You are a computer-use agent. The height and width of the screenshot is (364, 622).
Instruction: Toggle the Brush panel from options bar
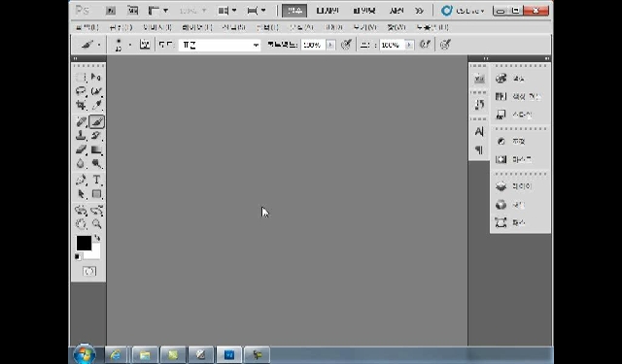[145, 45]
